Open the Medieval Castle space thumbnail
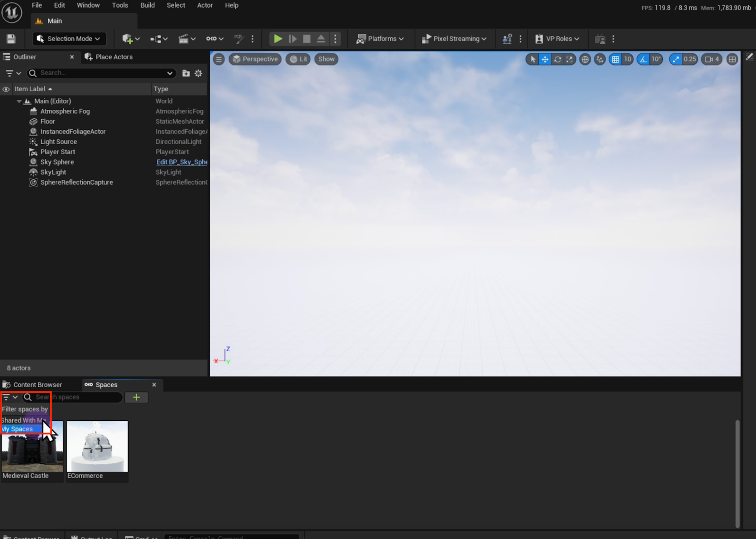 coord(32,452)
